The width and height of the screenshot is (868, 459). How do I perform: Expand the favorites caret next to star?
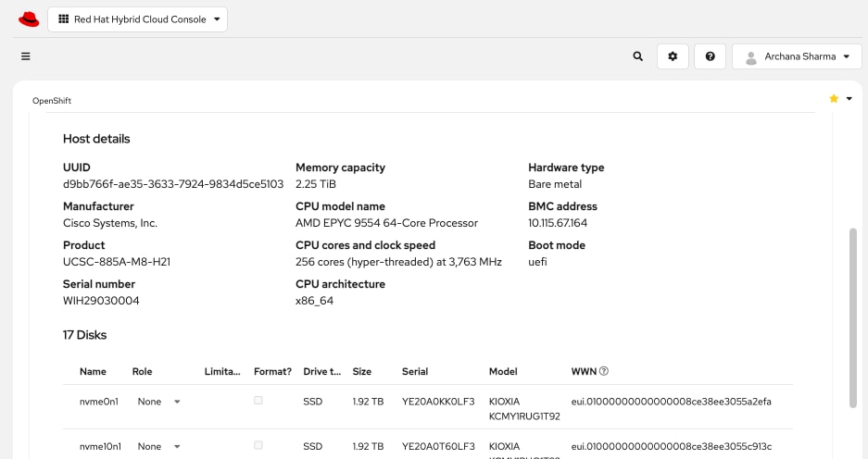coord(849,98)
